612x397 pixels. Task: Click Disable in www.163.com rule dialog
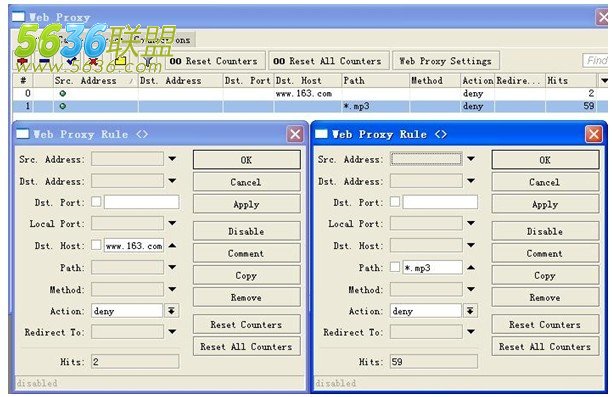click(x=247, y=231)
